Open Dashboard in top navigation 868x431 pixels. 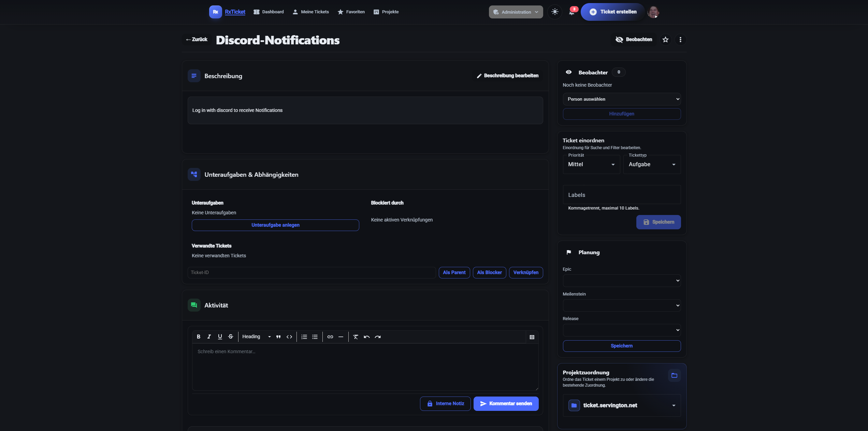pos(269,12)
